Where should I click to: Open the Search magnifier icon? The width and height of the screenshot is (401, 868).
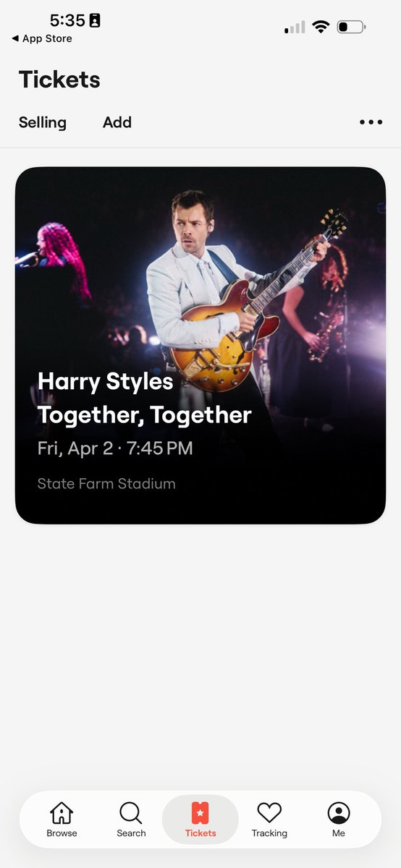131,813
